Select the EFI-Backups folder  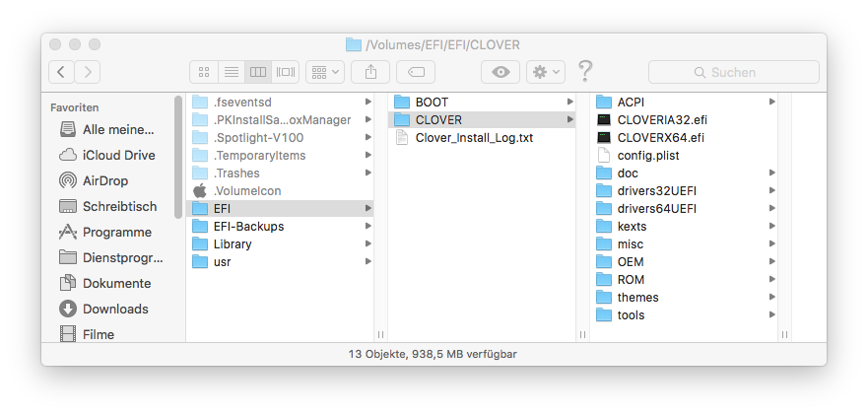pos(280,226)
